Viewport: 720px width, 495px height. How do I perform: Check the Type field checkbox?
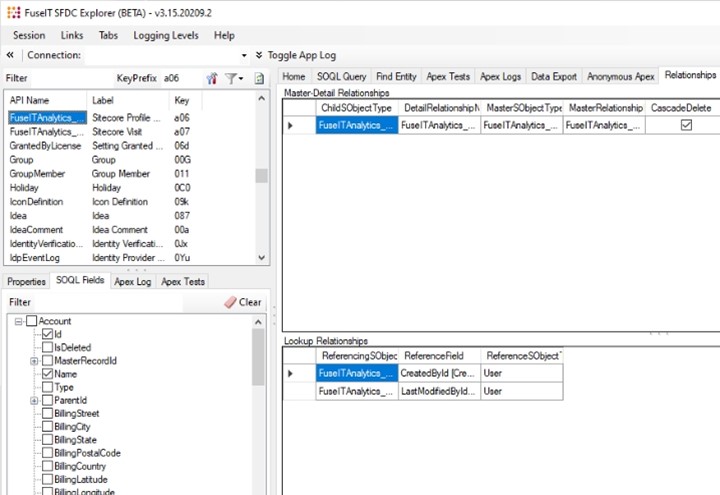[47, 387]
